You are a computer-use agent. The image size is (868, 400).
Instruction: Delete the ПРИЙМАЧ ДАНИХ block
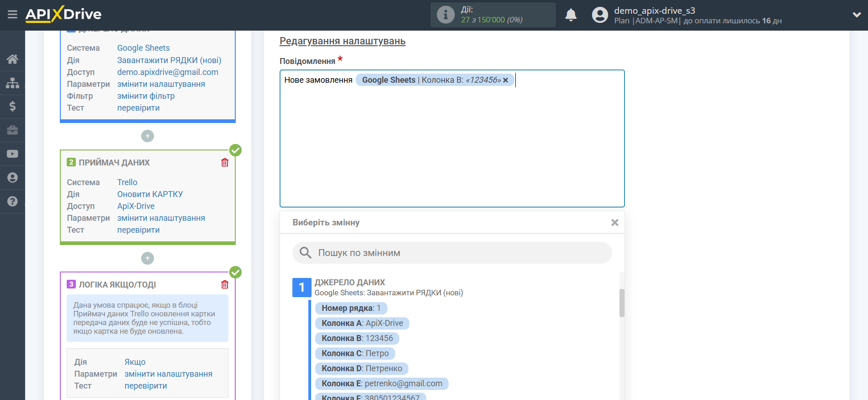pyautogui.click(x=225, y=162)
